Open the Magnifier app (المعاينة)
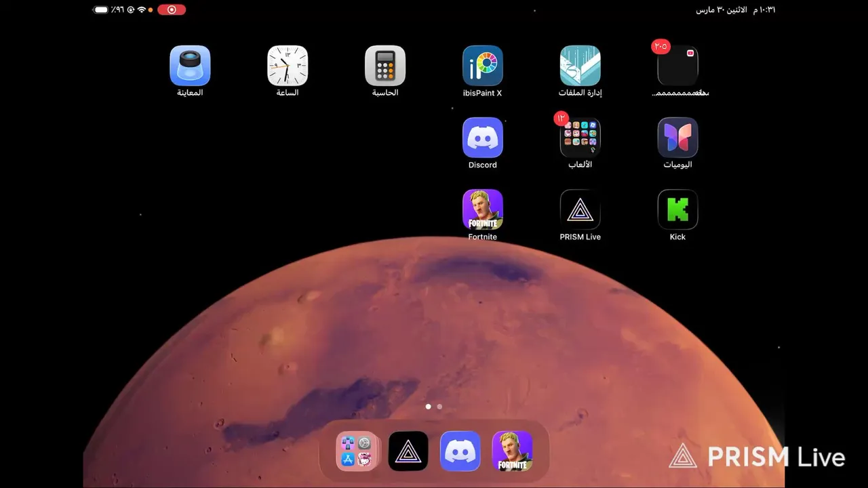Viewport: 868px width, 488px height. (190, 66)
